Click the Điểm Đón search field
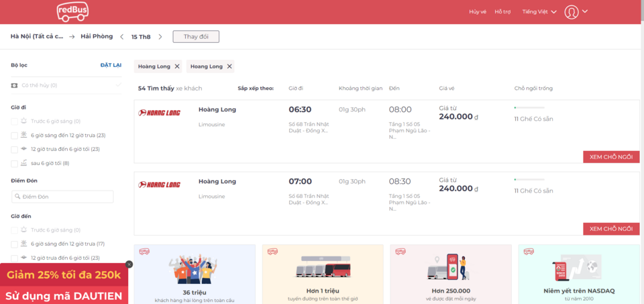Screen dimensions: 644x304 click(x=62, y=197)
